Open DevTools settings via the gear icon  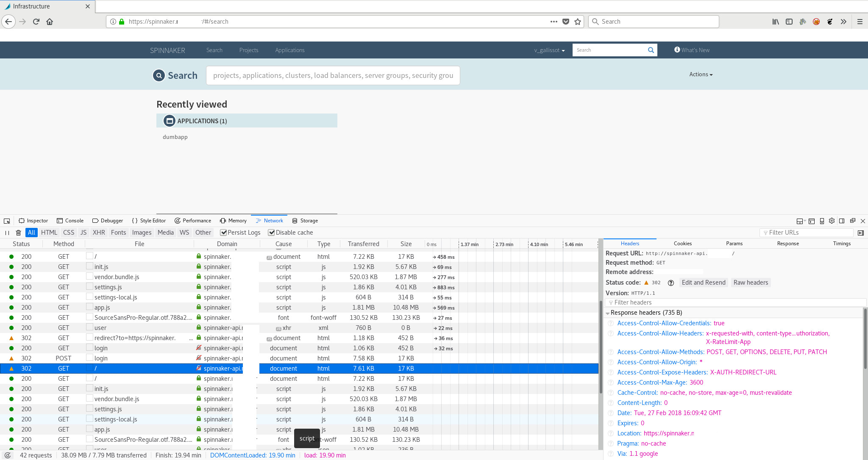[x=832, y=221]
